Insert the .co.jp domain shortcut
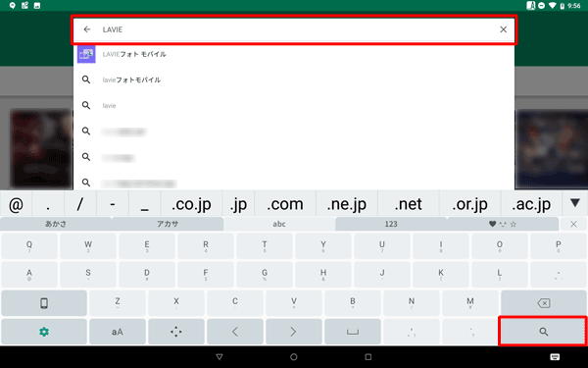Viewport: 588px width, 368px height. [191, 204]
